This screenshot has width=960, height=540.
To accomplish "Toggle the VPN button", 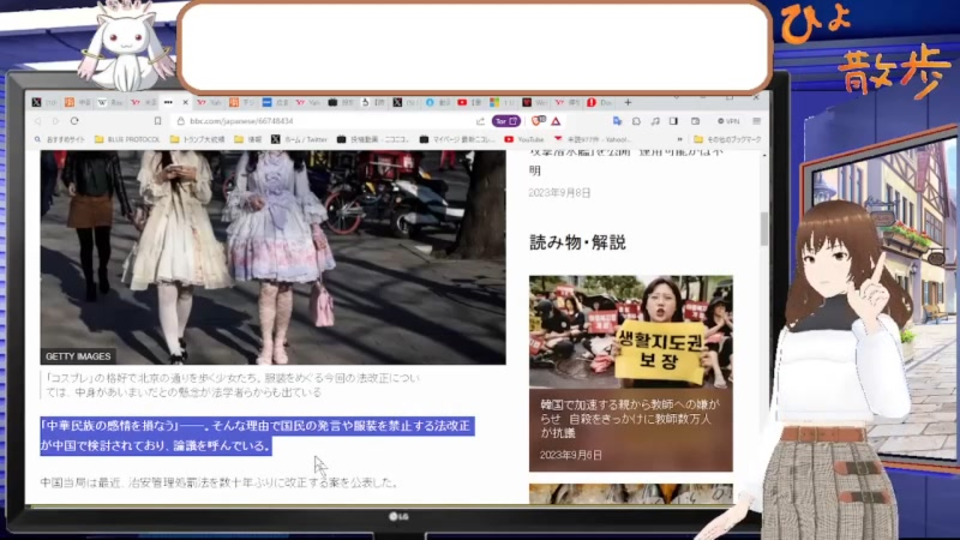I will [x=729, y=121].
